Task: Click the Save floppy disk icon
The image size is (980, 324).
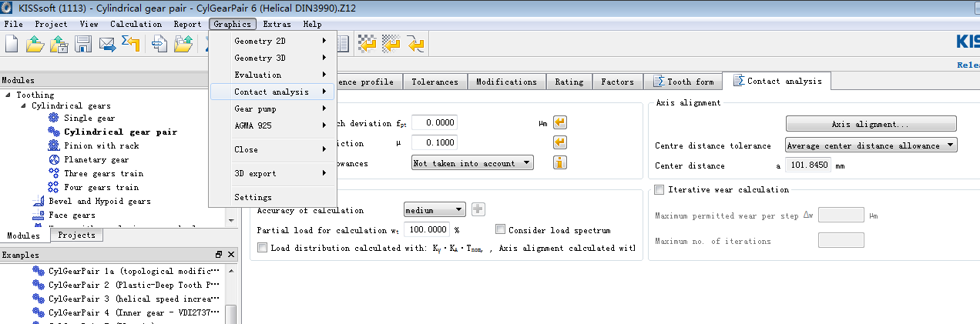Action: coord(82,45)
